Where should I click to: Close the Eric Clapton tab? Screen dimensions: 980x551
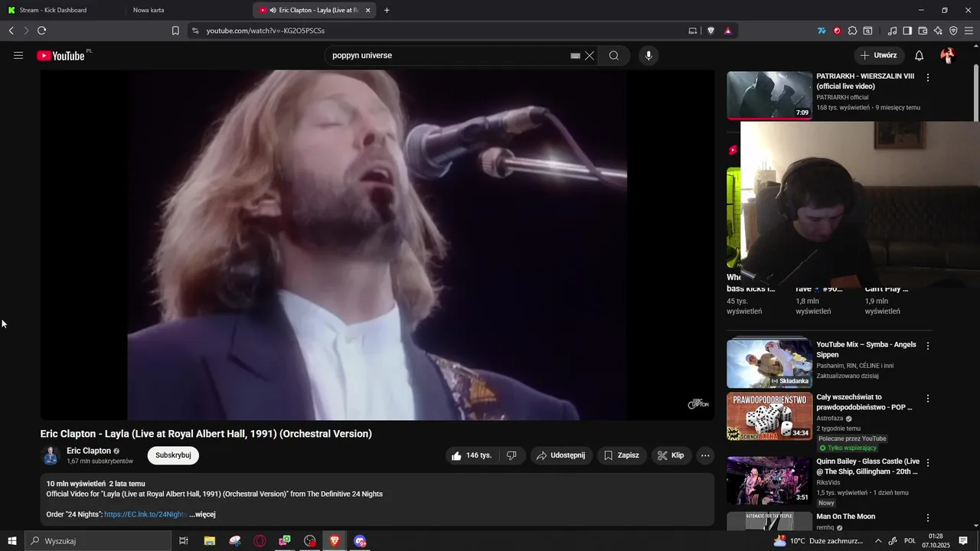pos(368,10)
